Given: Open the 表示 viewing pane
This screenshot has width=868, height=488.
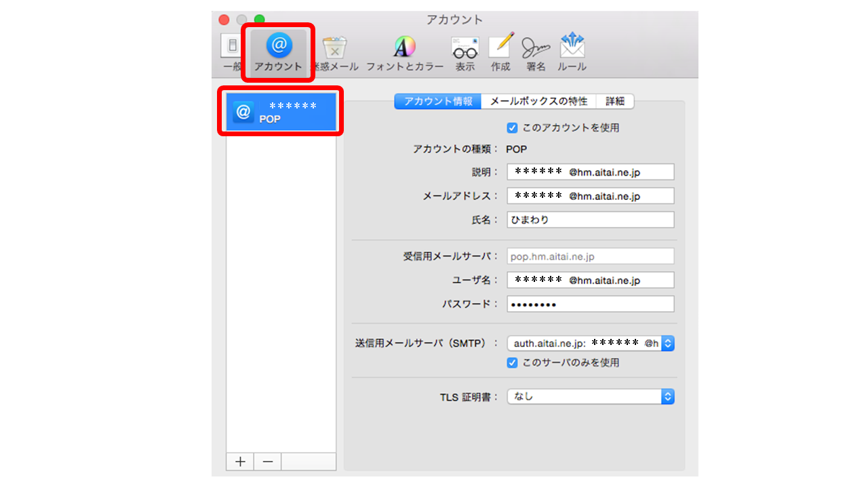Looking at the screenshot, I should click(465, 54).
